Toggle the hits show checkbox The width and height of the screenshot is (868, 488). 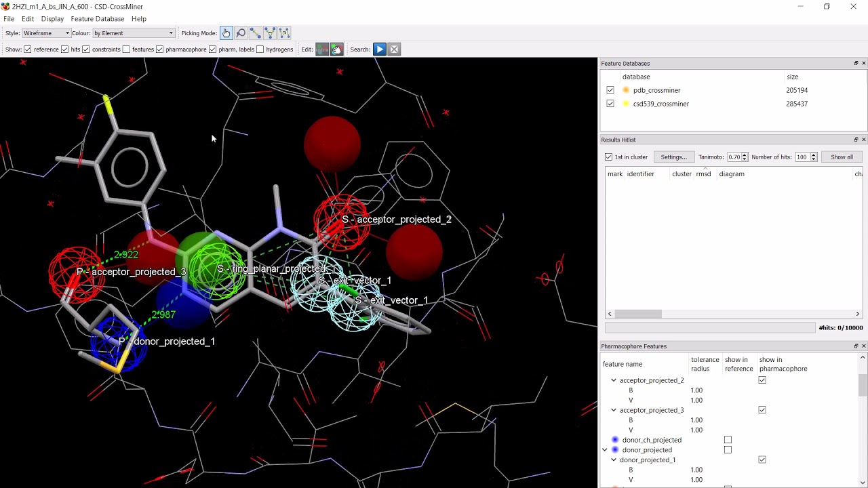pyautogui.click(x=65, y=49)
